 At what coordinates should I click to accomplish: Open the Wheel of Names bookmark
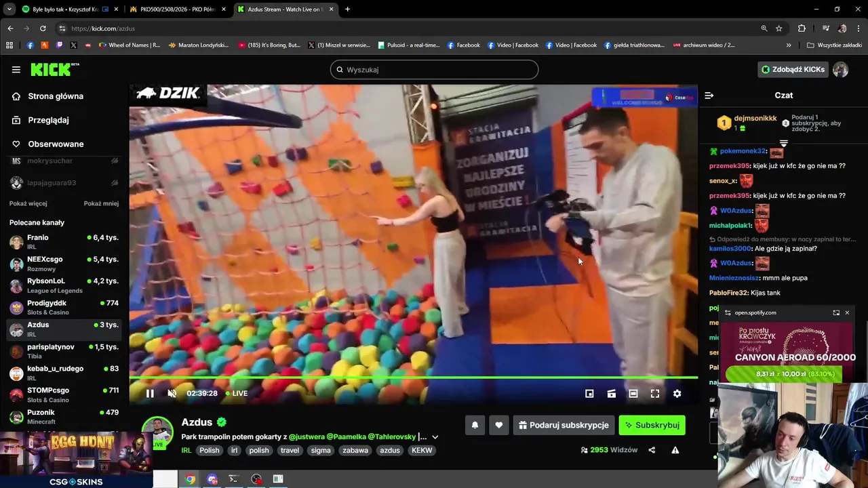pos(129,45)
